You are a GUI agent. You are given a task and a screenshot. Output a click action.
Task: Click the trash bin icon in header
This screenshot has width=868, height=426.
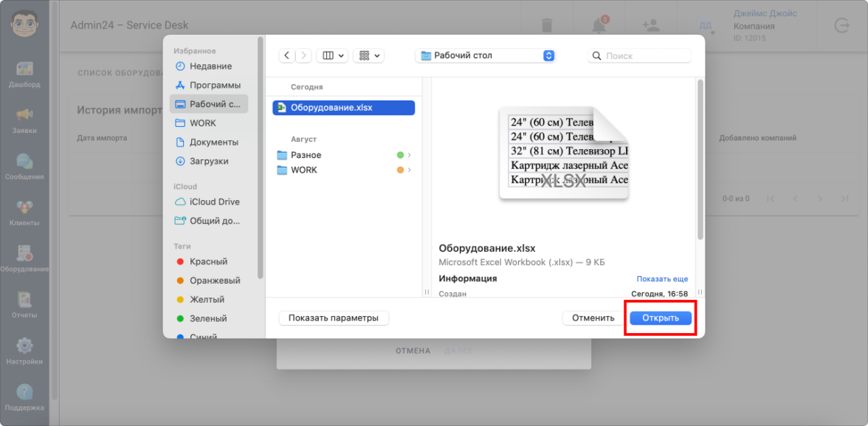click(546, 25)
